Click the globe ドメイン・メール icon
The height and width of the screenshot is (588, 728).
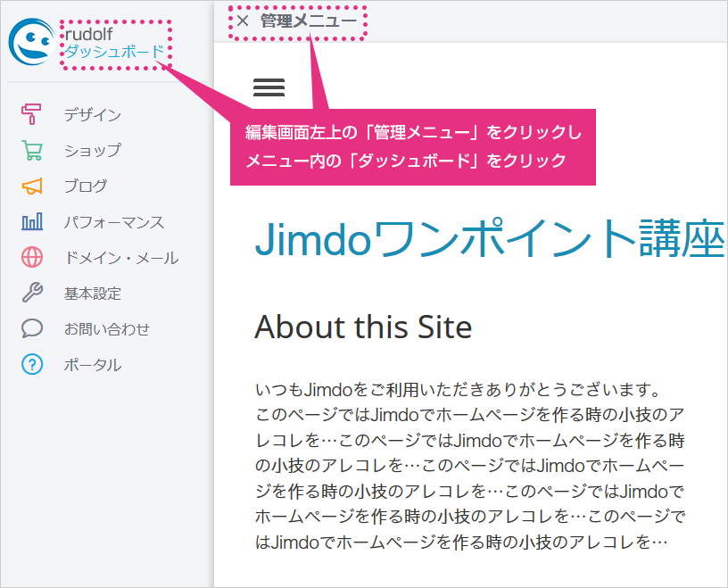(x=31, y=257)
